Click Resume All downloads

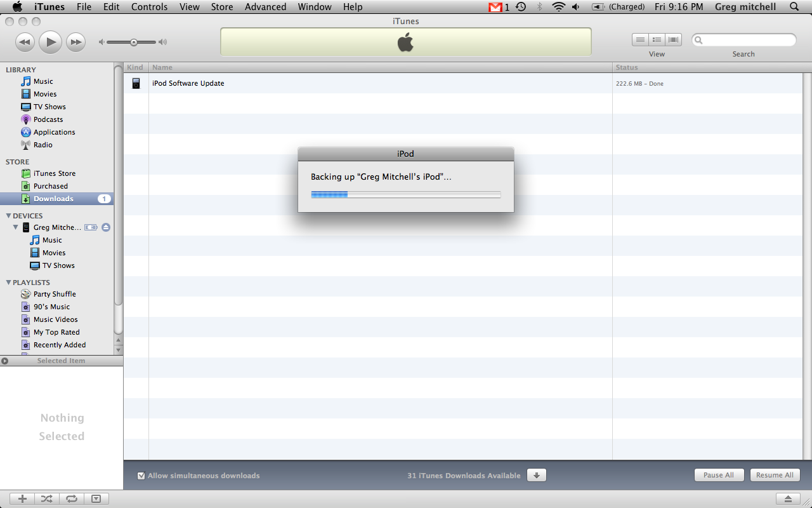(x=775, y=475)
